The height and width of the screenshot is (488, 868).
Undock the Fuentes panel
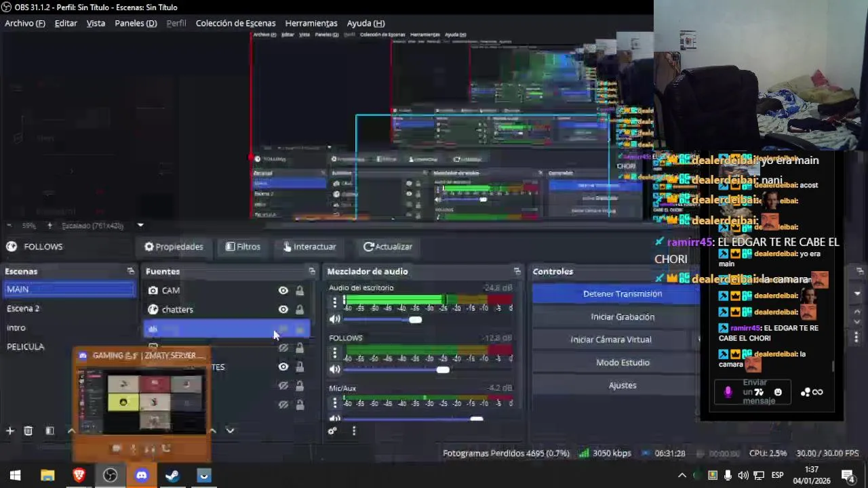tap(312, 271)
